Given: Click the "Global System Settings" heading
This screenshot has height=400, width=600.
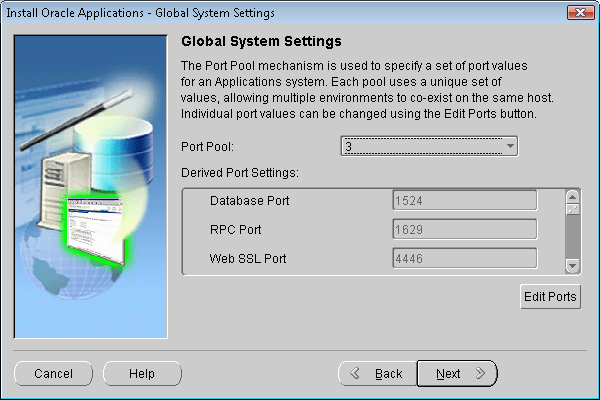Looking at the screenshot, I should click(261, 41).
